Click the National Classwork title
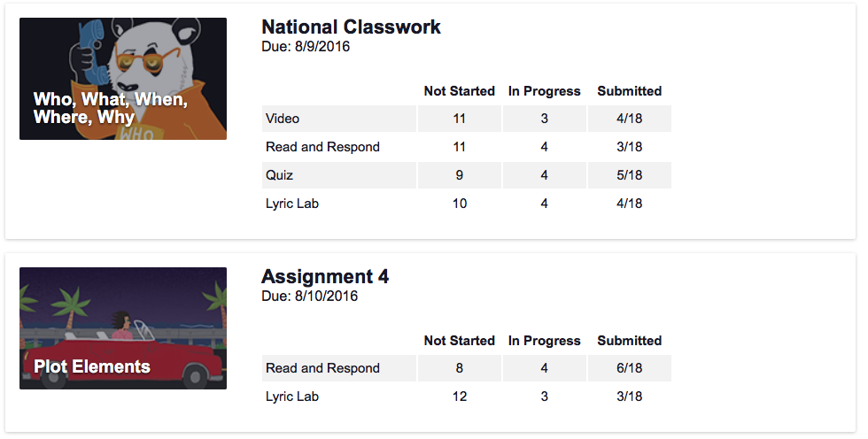The width and height of the screenshot is (868, 439). pos(351,27)
